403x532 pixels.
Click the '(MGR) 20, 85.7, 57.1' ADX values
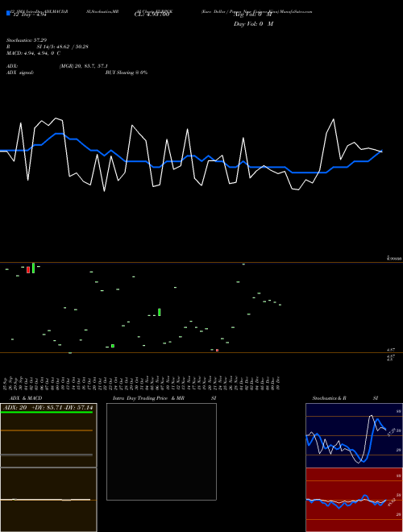pos(84,66)
